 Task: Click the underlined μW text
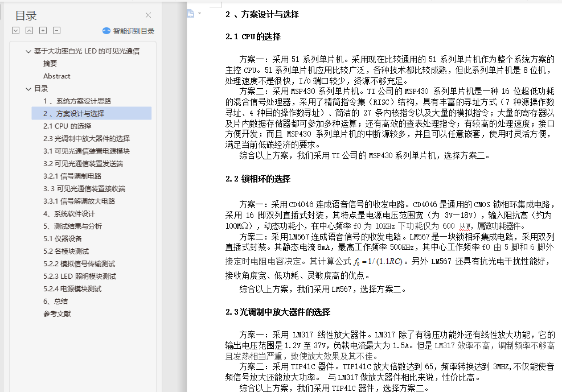tap(465, 226)
